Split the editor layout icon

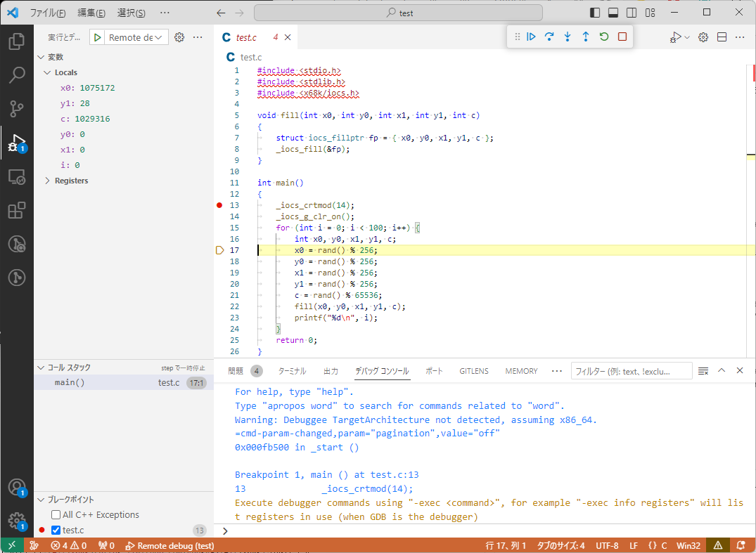(x=722, y=37)
